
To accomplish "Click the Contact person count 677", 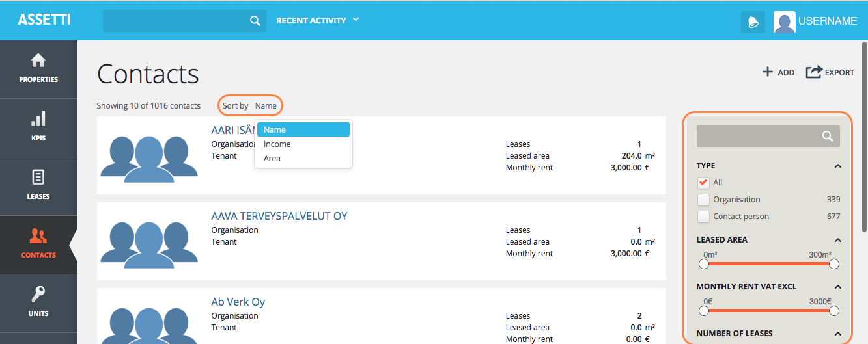I will [833, 217].
